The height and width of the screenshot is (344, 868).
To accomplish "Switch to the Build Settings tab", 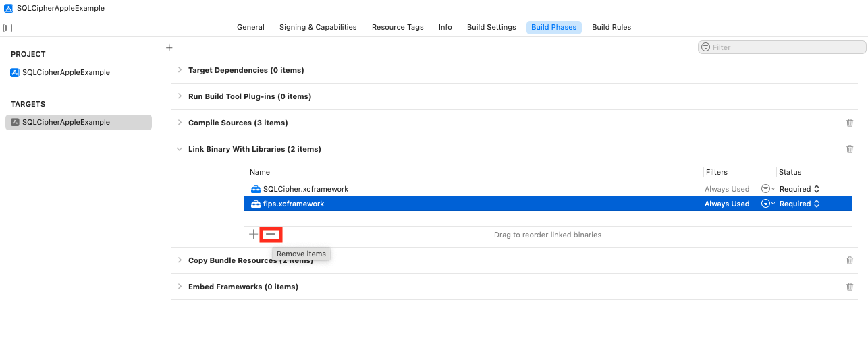I will [x=491, y=27].
